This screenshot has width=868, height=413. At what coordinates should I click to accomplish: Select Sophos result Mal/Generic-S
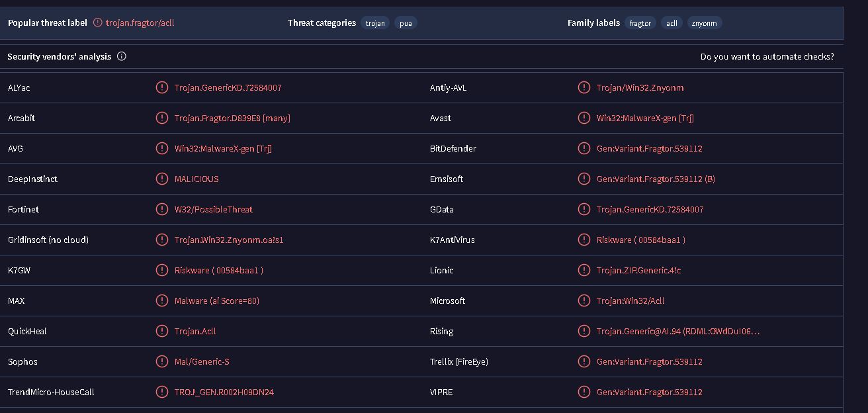click(202, 361)
